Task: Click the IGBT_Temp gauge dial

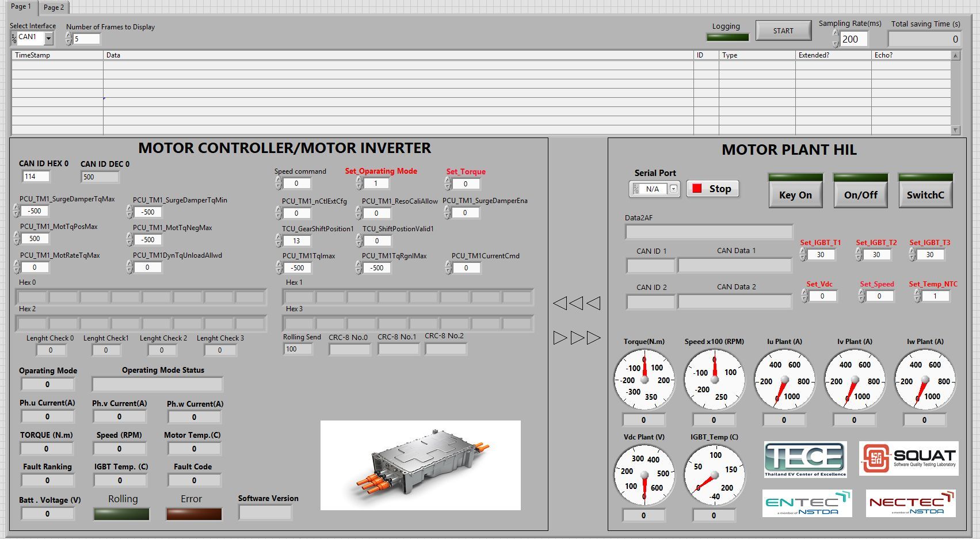Action: coord(714,475)
